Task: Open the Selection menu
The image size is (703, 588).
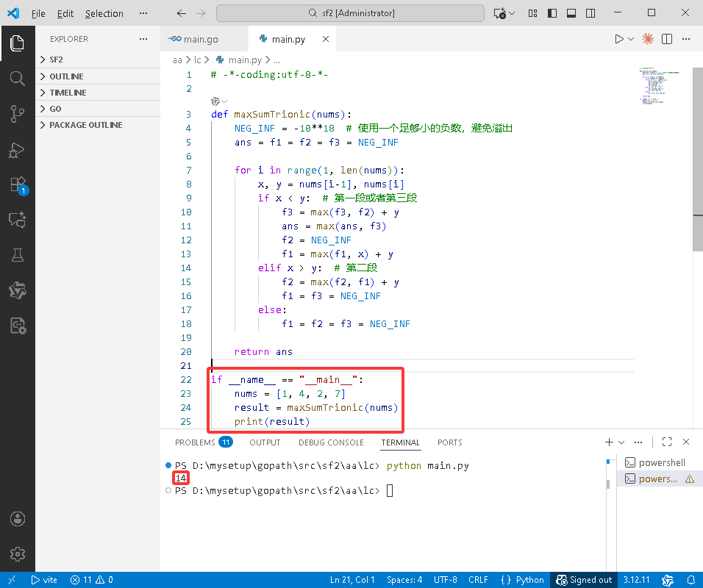Action: point(104,13)
